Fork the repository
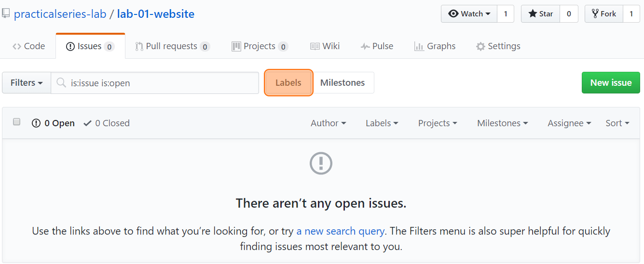 pyautogui.click(x=603, y=13)
